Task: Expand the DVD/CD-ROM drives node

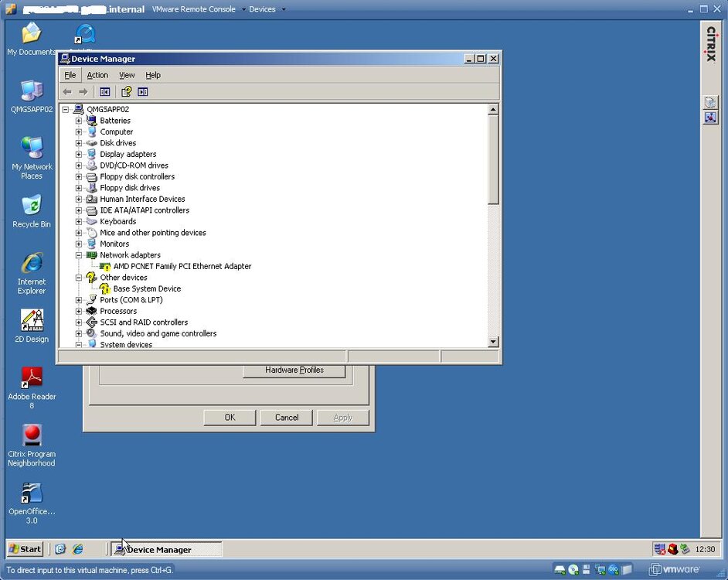Action: coord(79,165)
